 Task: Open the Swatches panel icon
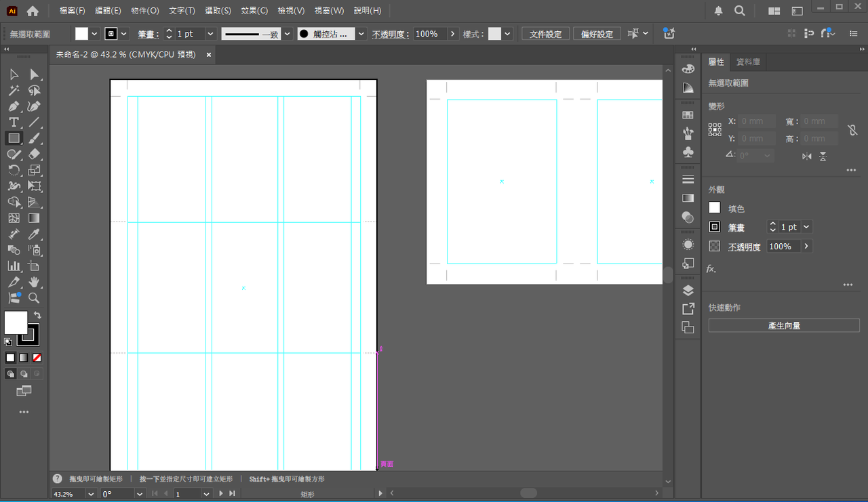688,115
